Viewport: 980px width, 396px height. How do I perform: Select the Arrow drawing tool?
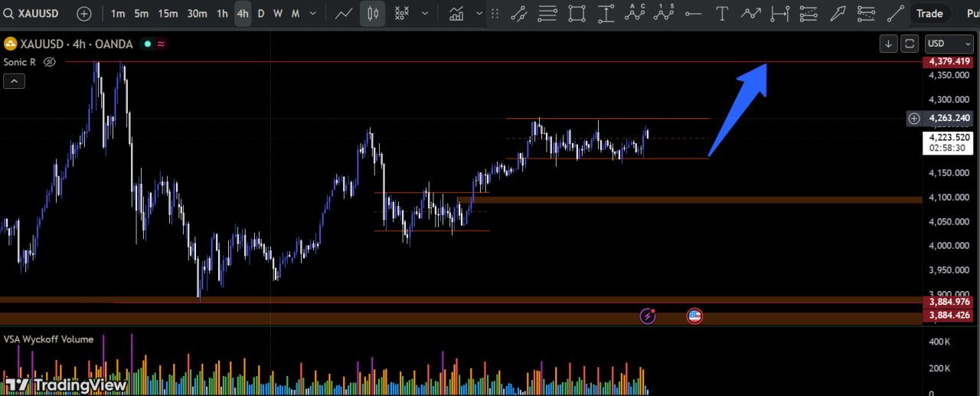[838, 13]
